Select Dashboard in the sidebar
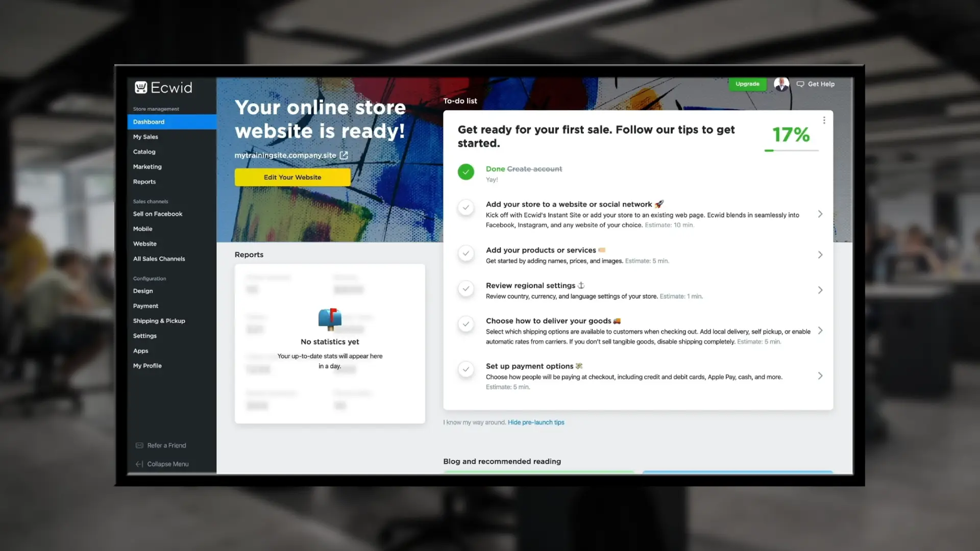 (x=171, y=122)
